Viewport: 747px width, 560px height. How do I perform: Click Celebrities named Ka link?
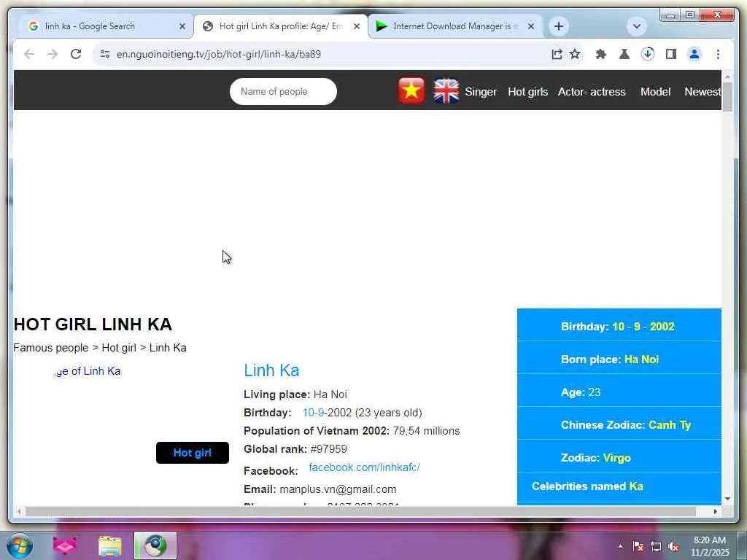587,486
